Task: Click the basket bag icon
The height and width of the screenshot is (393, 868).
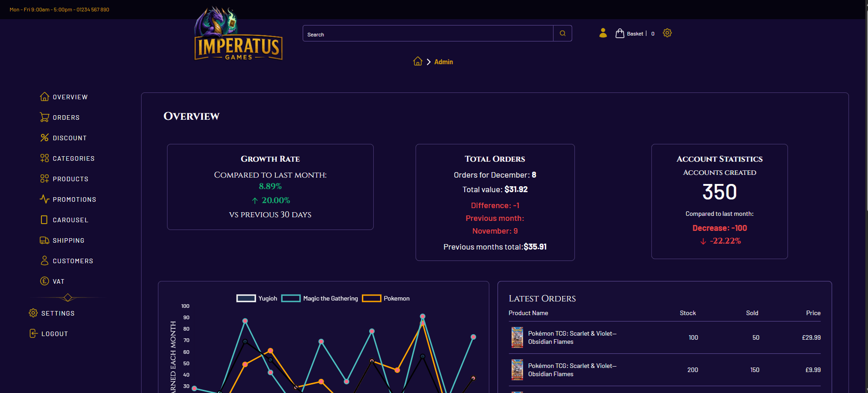Action: [620, 33]
